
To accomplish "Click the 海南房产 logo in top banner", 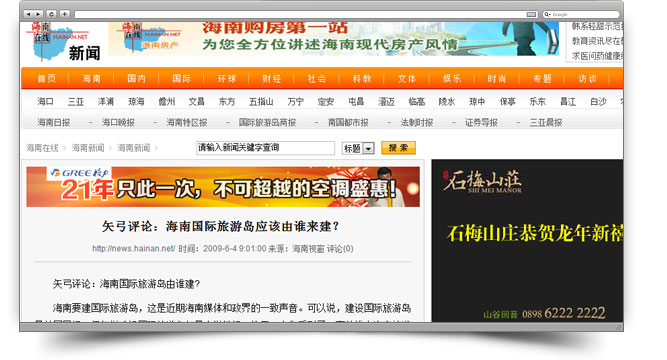I will pos(152,38).
